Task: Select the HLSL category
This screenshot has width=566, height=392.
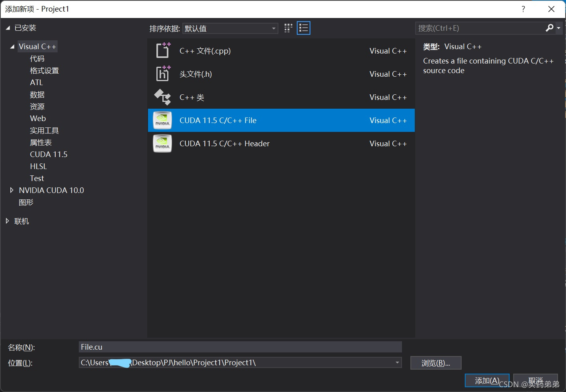Action: coord(38,167)
